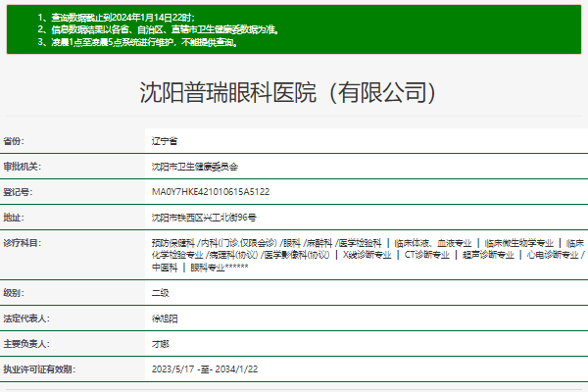
Task: Click the 登记号 label
Action: (18, 192)
